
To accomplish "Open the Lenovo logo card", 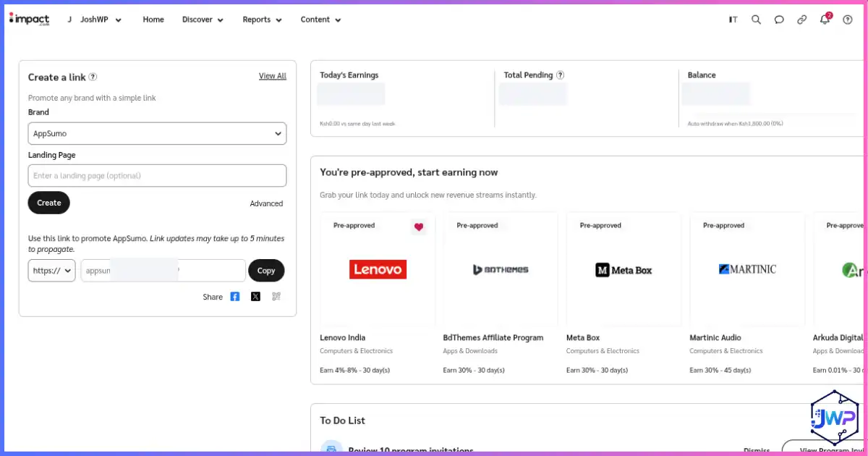I will pyautogui.click(x=378, y=269).
